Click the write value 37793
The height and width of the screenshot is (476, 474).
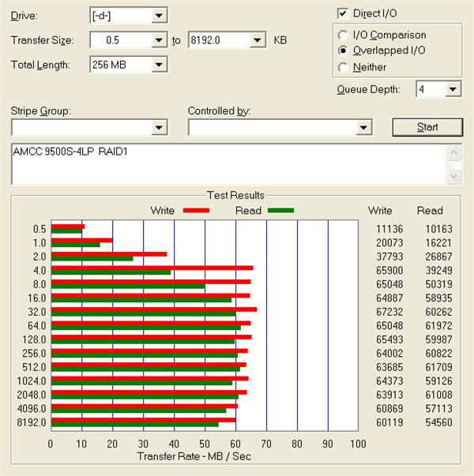389,257
